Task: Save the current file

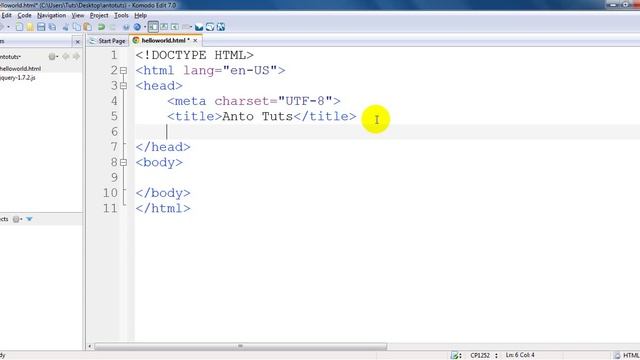Action: click(x=41, y=27)
